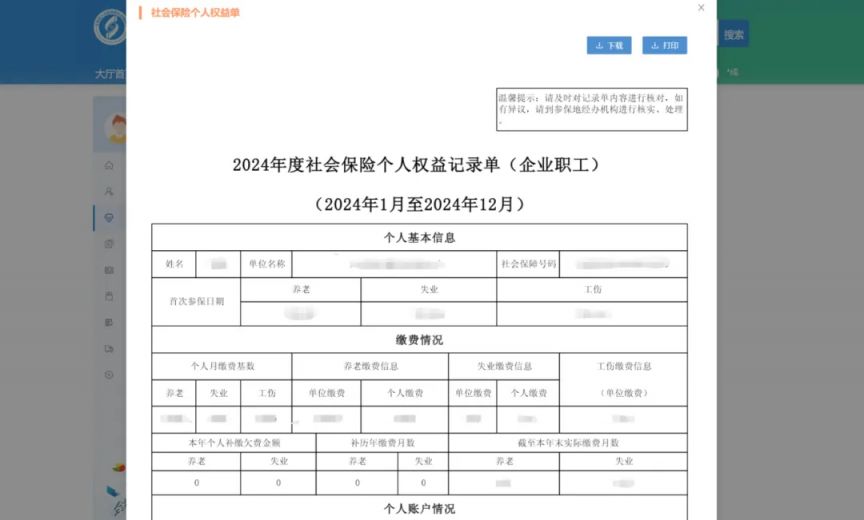Click the 首次参保日期 label cell

196,301
